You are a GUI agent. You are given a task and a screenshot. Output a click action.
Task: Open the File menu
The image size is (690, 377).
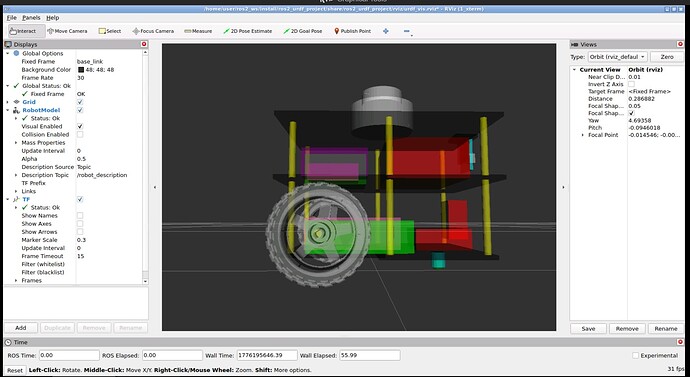pyautogui.click(x=11, y=18)
